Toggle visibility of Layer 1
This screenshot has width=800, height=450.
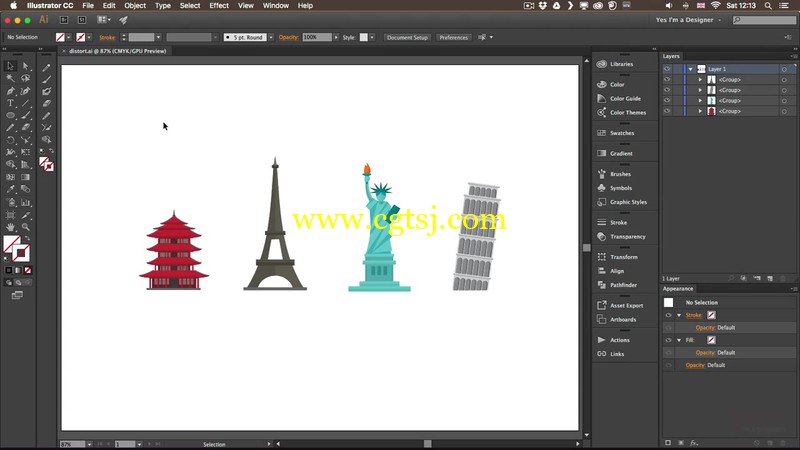point(667,69)
